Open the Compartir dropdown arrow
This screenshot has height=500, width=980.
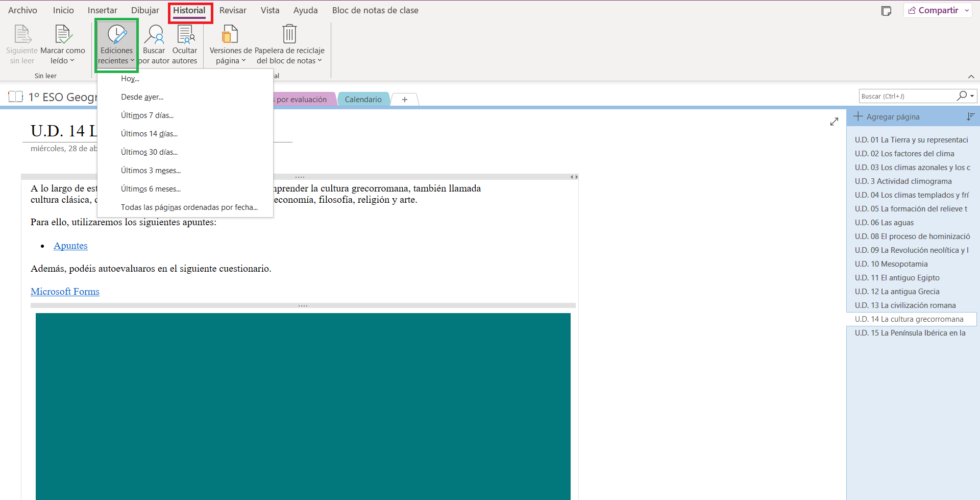(x=967, y=11)
